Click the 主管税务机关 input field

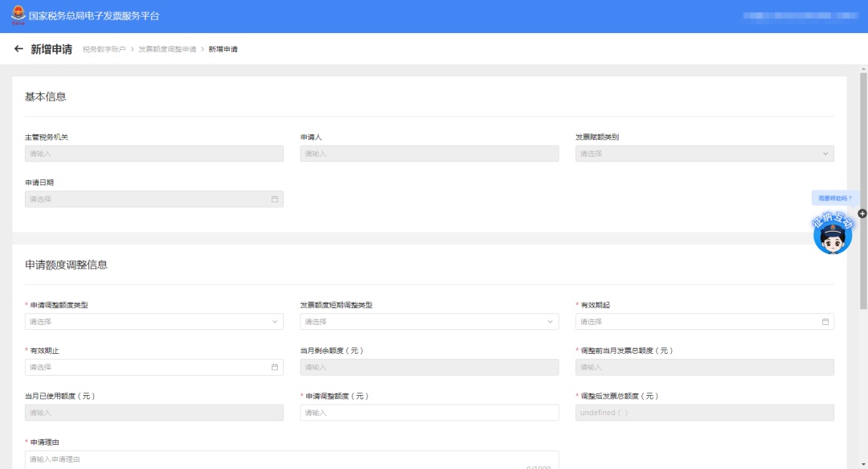click(154, 154)
